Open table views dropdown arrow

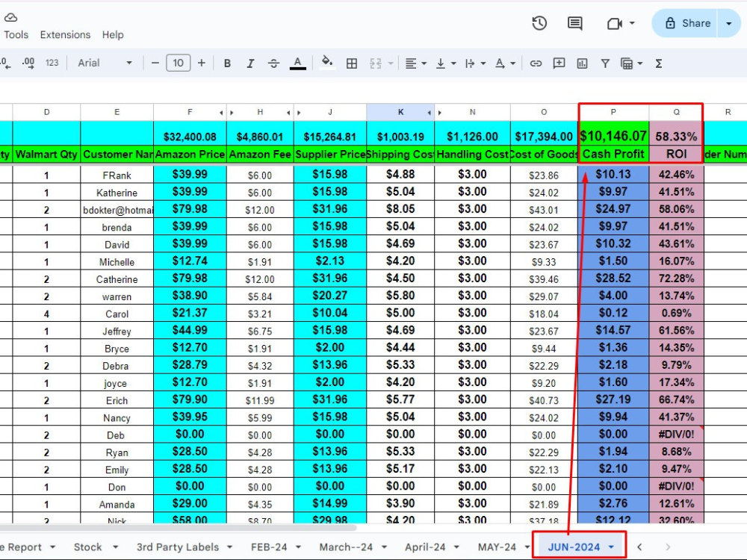pyautogui.click(x=640, y=63)
